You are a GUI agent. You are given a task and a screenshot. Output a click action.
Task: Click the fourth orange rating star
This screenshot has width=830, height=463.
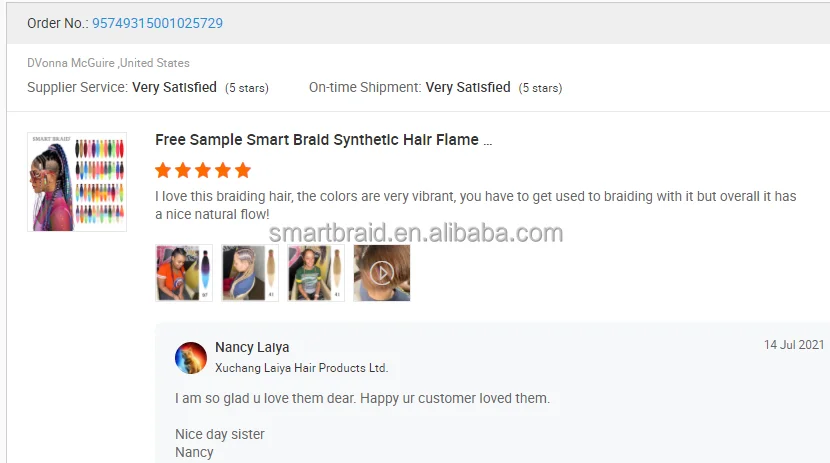pos(223,170)
